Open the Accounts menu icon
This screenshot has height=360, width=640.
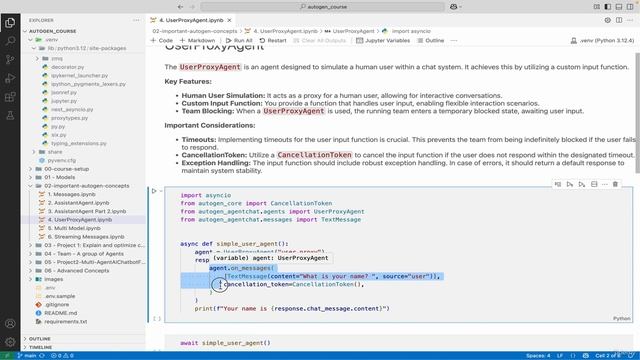[10, 324]
